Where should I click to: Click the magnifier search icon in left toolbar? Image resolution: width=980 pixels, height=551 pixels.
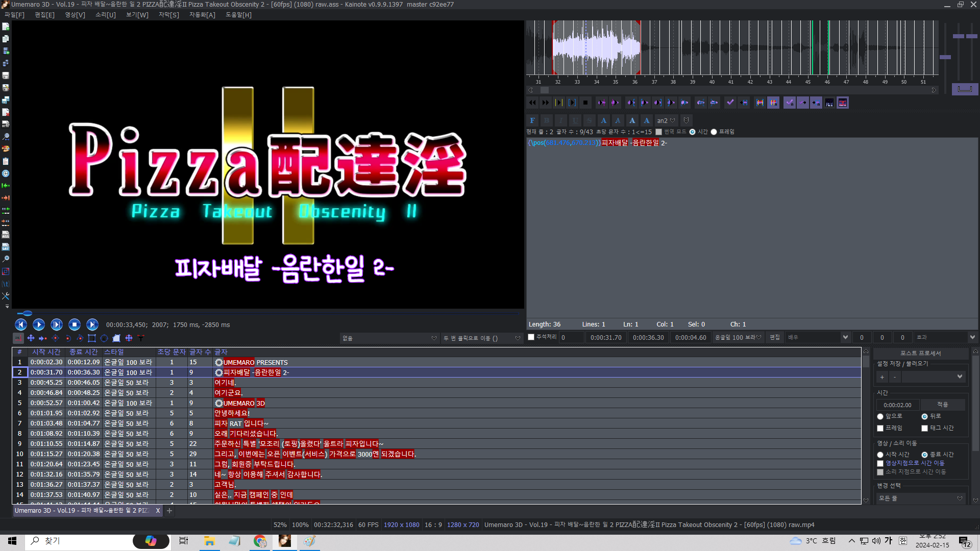point(6,137)
